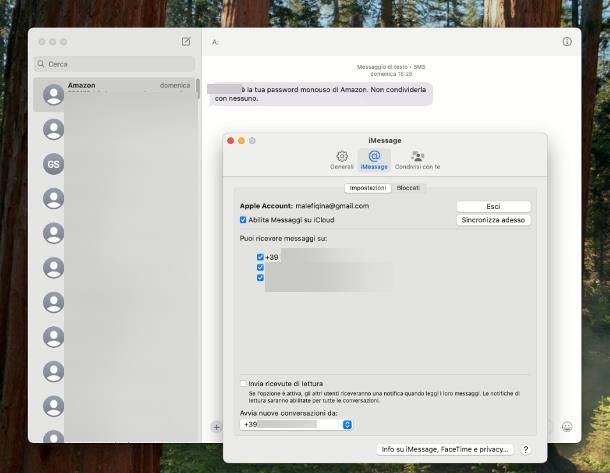The image size is (610, 473).
Task: Minimize the iMessage settings window
Action: (x=241, y=141)
